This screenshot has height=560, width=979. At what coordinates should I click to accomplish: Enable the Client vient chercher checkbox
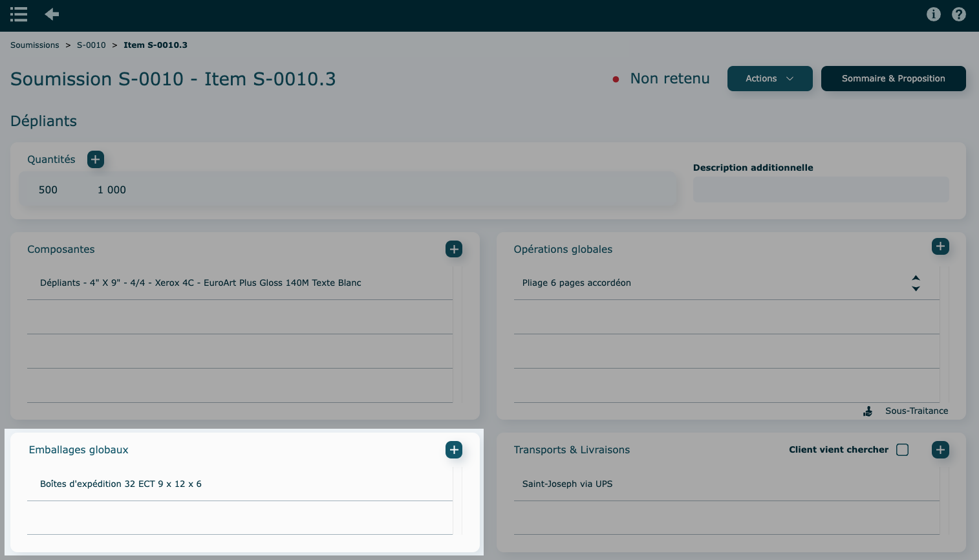(902, 449)
